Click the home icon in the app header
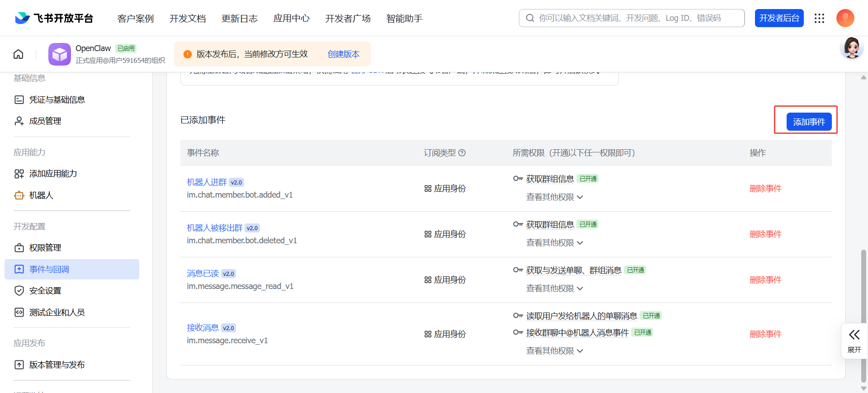This screenshot has width=868, height=393. [19, 54]
